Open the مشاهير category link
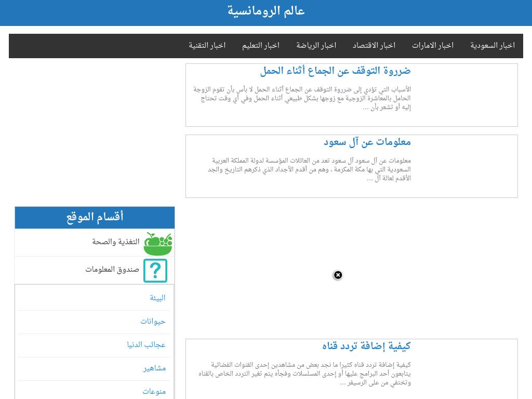The height and width of the screenshot is (399, 532). [x=155, y=368]
